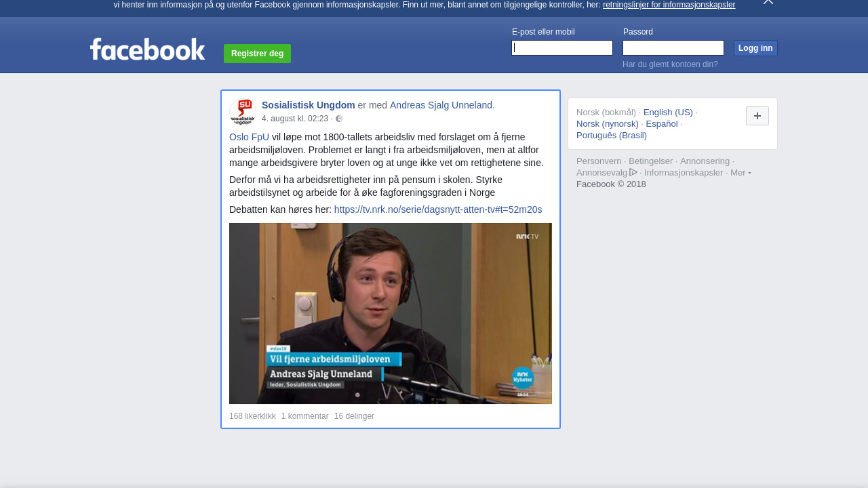Close the cookie information banner
868x488 pixels.
coord(768,2)
